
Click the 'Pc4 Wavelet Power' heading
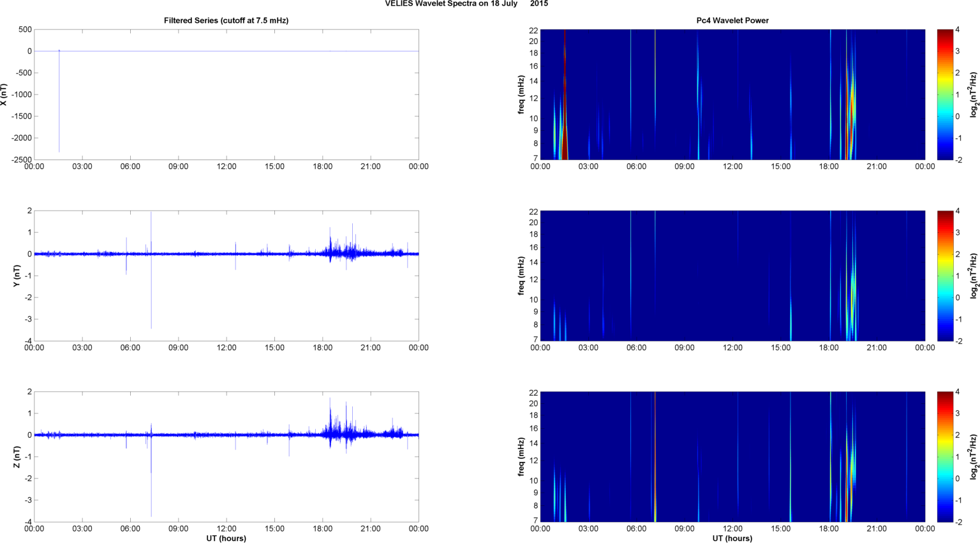732,20
